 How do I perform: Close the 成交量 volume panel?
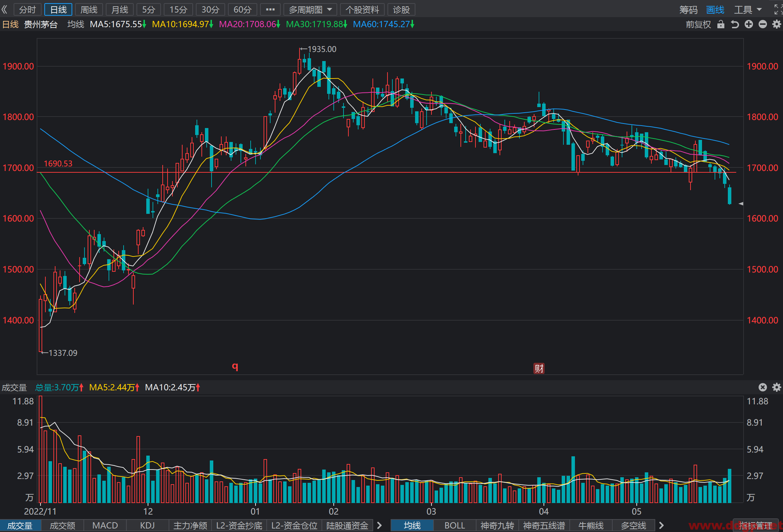coord(763,387)
